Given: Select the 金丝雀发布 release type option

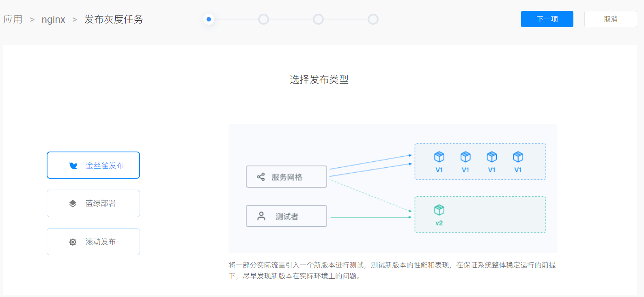Looking at the screenshot, I should (x=93, y=165).
